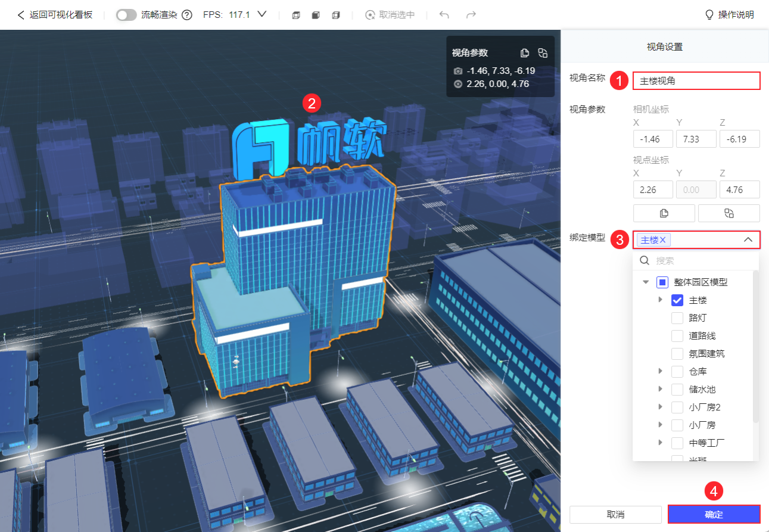Tick the 仓库 model checkbox
This screenshot has width=769, height=532.
pyautogui.click(x=677, y=372)
